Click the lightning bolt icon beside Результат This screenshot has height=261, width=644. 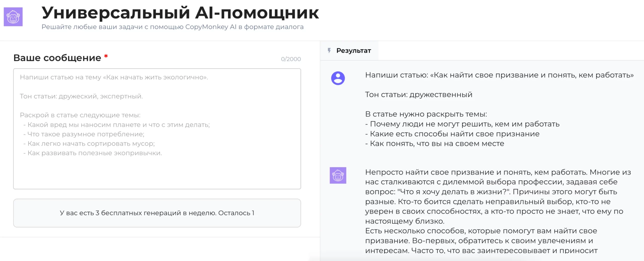click(x=329, y=51)
